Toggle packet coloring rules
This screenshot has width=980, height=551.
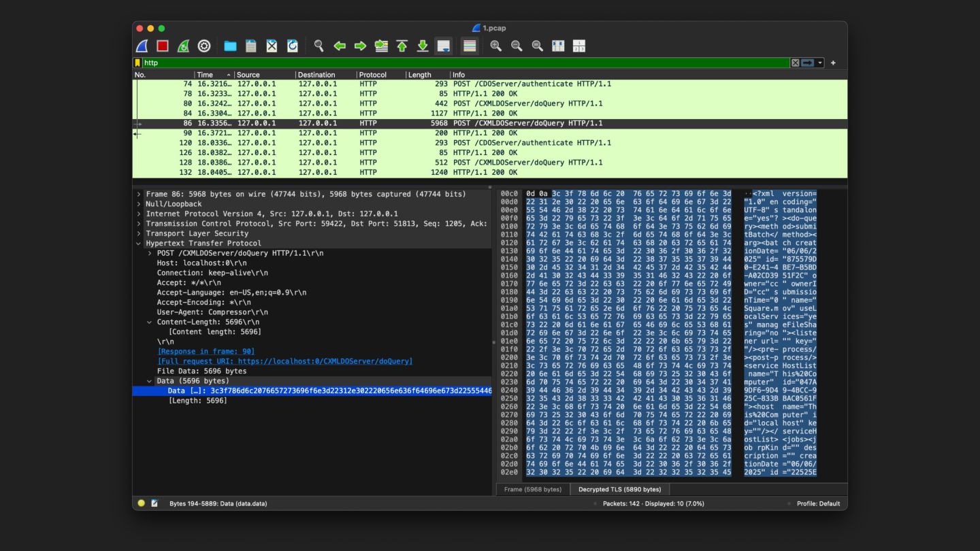pyautogui.click(x=469, y=46)
